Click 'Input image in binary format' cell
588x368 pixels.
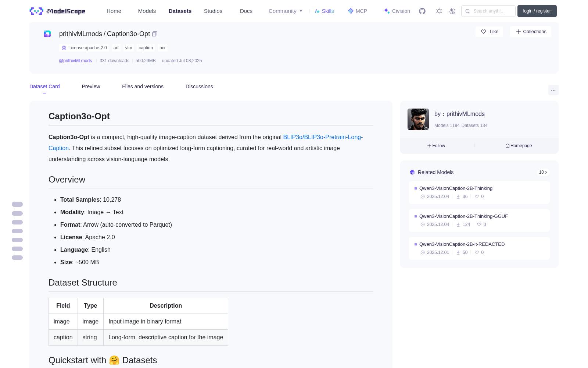(166, 322)
